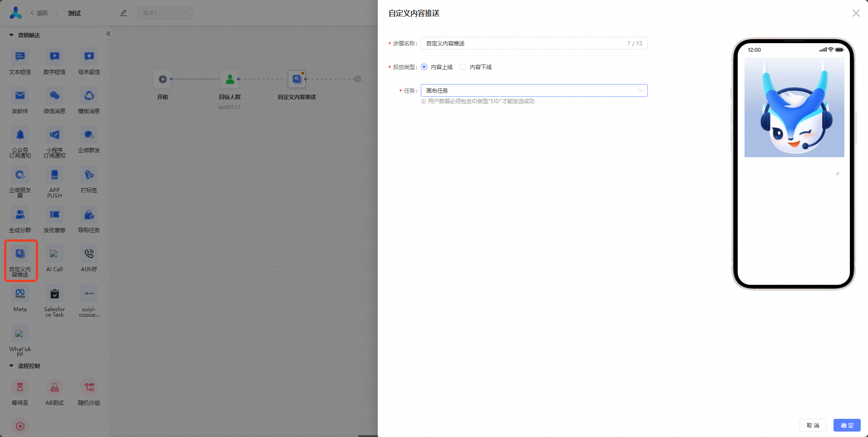Click the app logo in the header
The image size is (868, 437).
(x=16, y=13)
